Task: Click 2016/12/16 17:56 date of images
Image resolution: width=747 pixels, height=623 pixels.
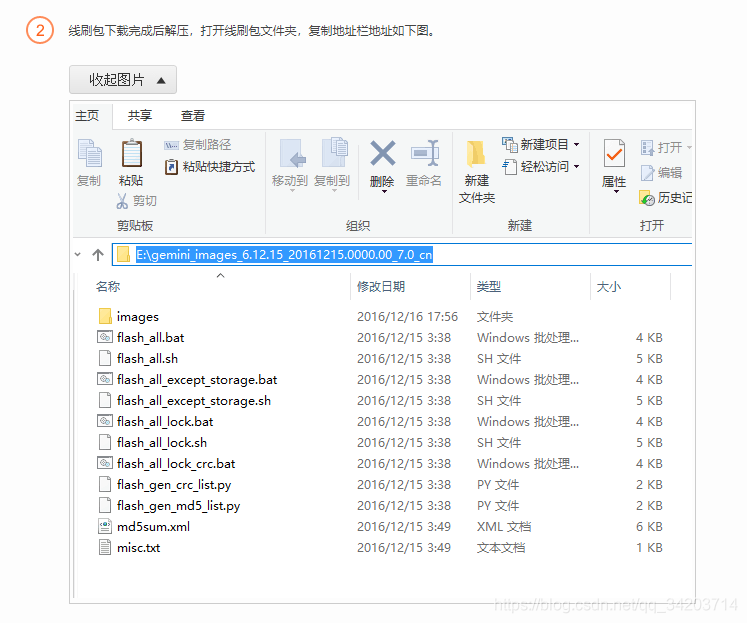Action: coord(407,316)
